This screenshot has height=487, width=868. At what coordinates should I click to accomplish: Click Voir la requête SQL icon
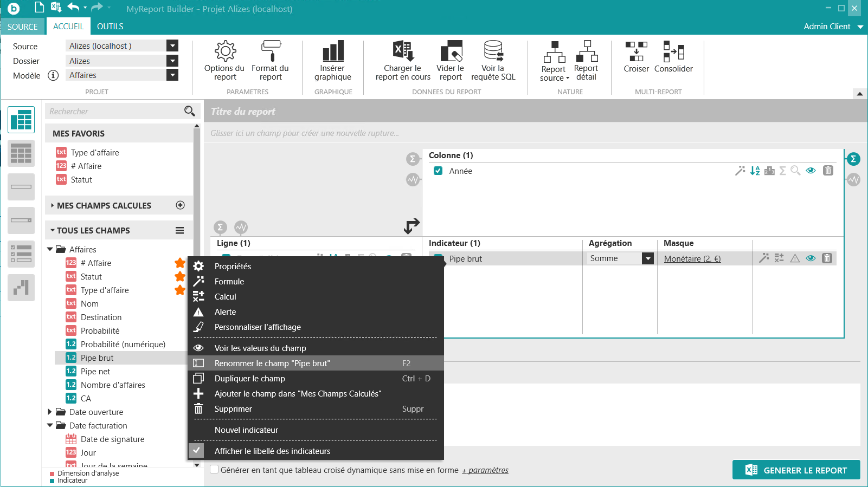pos(493,51)
